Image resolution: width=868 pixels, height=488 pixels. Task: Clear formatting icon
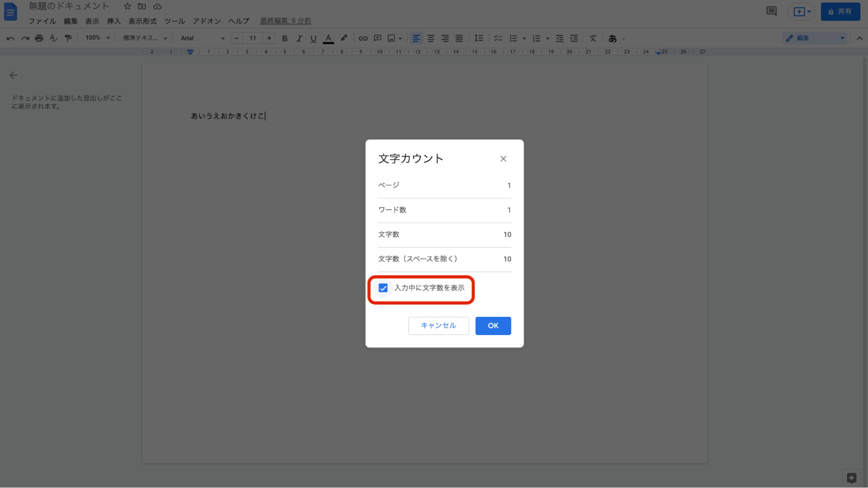coord(593,38)
